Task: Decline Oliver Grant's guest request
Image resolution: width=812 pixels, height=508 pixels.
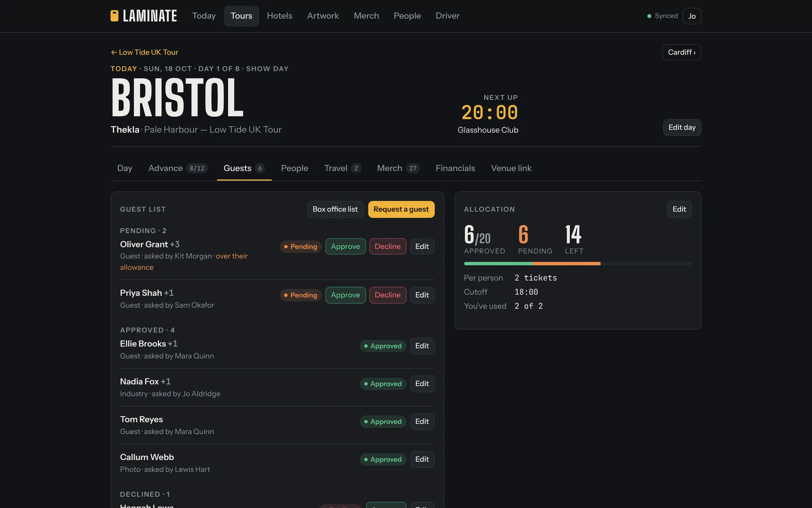Action: pos(388,246)
